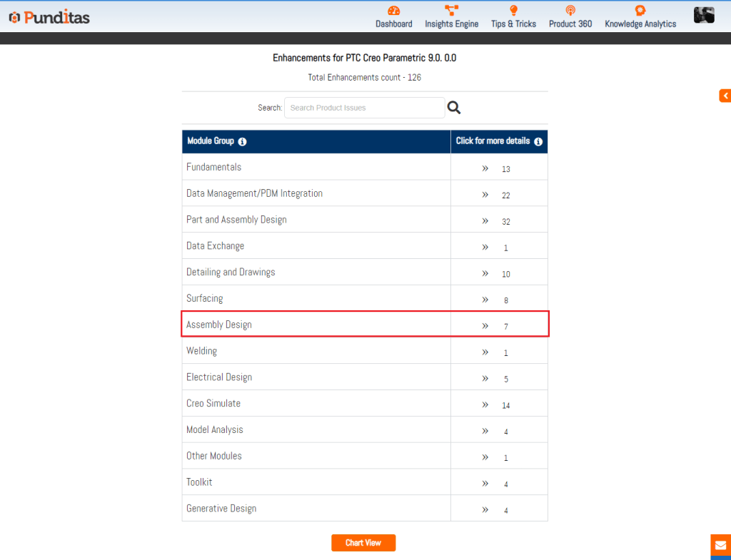Click info icon beside Module Group

(243, 142)
